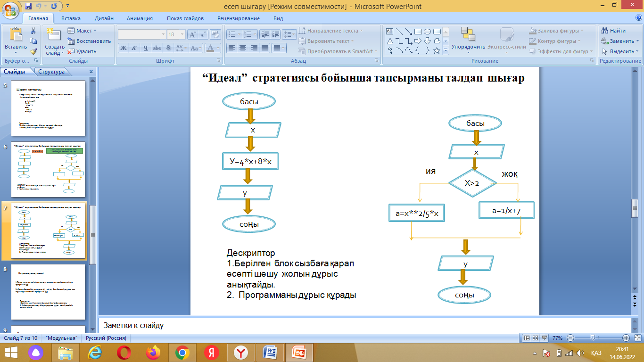The height and width of the screenshot is (362, 644).
Task: Save the presentation from Quick Access Toolbar
Action: (x=28, y=6)
